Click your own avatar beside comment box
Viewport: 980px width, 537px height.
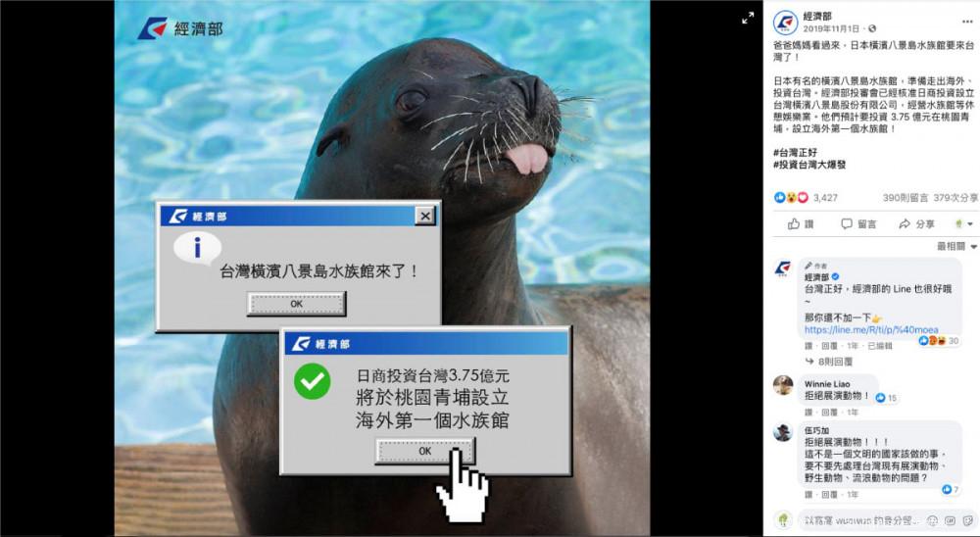pyautogui.click(x=783, y=520)
